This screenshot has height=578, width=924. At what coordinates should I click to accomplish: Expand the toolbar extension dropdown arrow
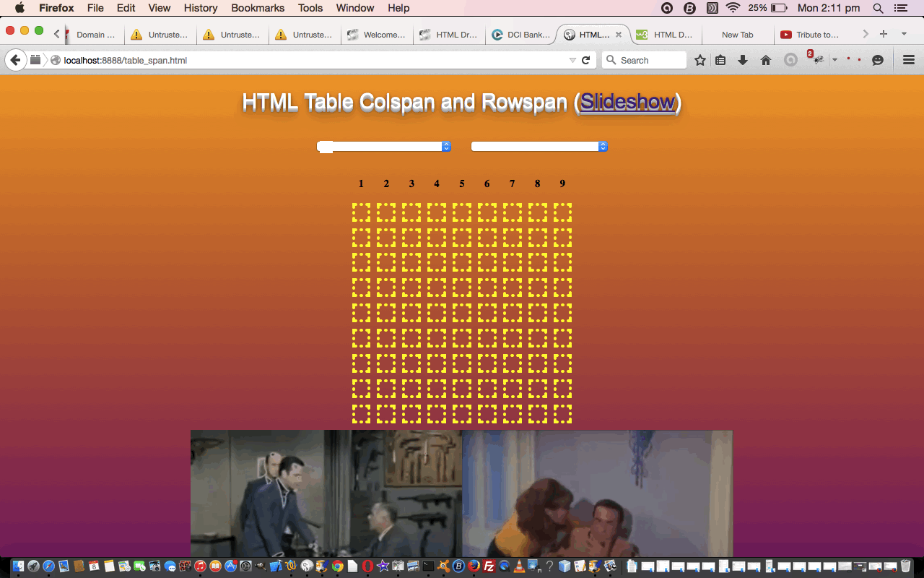[834, 60]
